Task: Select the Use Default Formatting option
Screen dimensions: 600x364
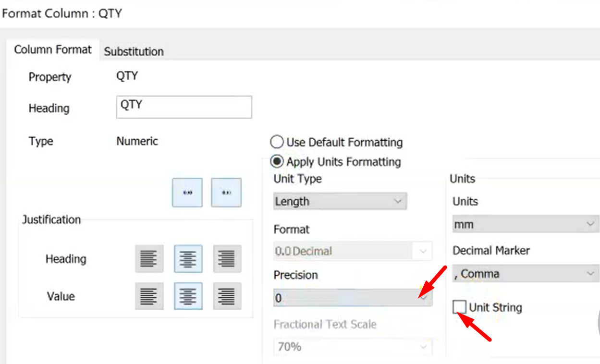Action: point(277,142)
